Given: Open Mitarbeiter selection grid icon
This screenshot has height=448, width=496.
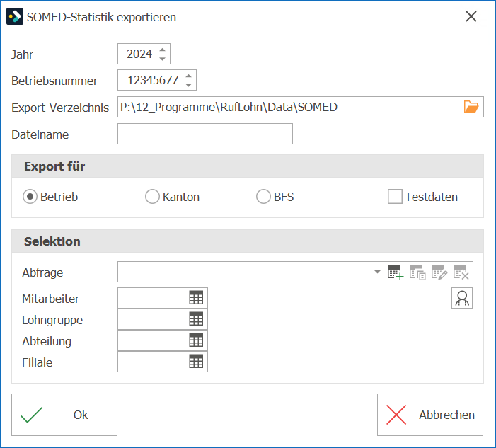Looking at the screenshot, I should 196,298.
